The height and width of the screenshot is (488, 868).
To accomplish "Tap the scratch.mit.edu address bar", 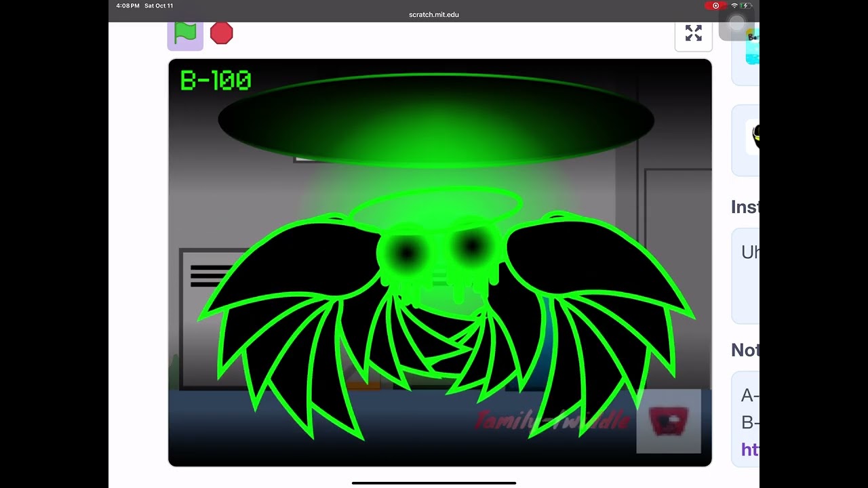I will pos(434,14).
